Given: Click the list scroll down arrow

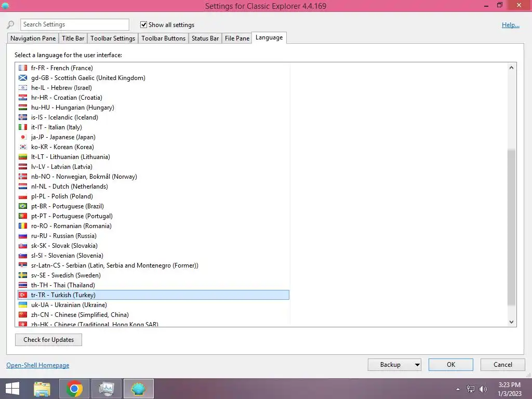Looking at the screenshot, I should pyautogui.click(x=511, y=322).
